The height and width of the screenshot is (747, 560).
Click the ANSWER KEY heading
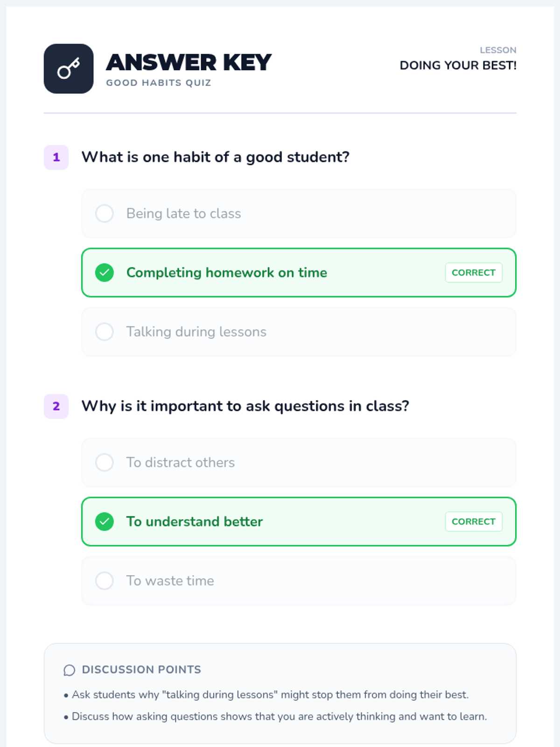[x=189, y=63]
